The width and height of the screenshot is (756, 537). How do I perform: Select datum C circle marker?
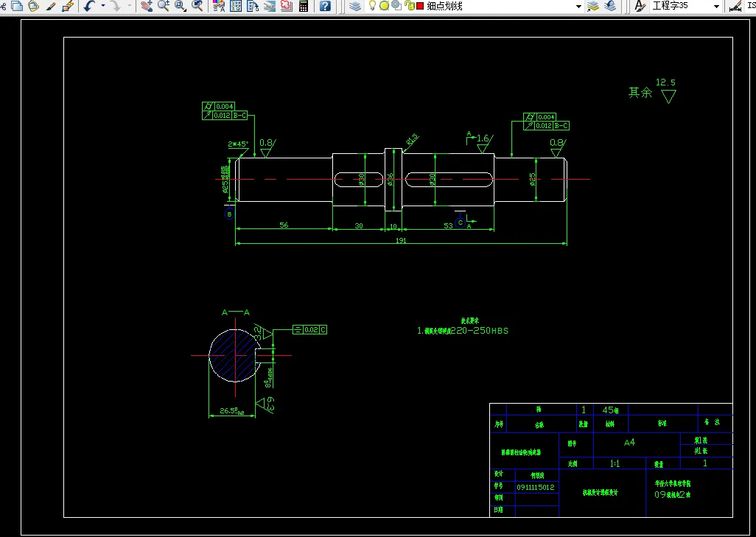tap(461, 222)
